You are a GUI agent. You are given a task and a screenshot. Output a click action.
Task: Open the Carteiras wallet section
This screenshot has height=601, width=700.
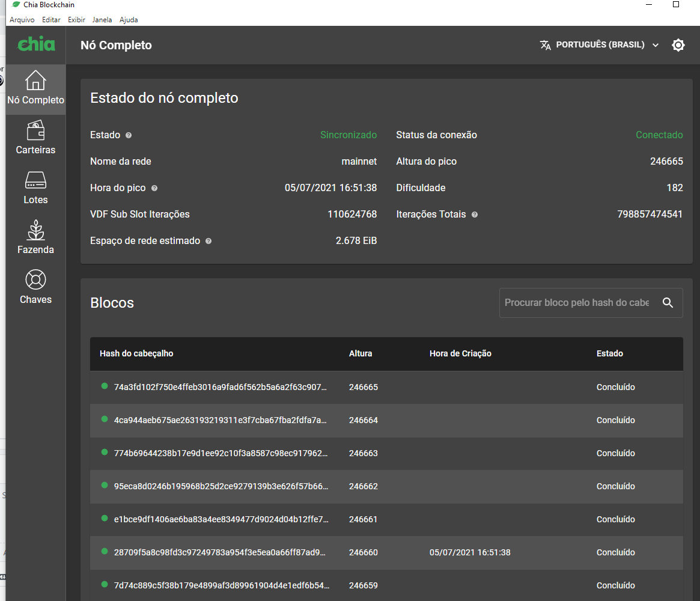[x=35, y=138]
